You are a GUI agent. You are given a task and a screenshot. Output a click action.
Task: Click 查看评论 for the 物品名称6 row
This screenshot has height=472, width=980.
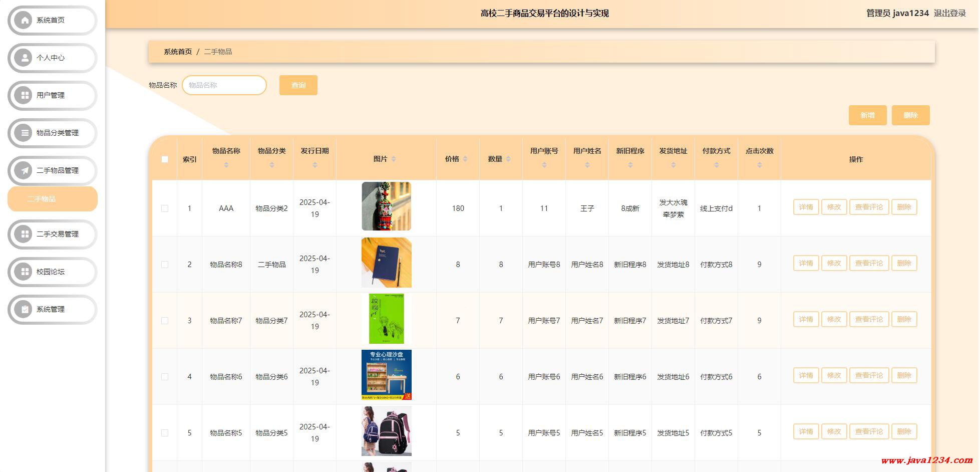[x=869, y=375]
